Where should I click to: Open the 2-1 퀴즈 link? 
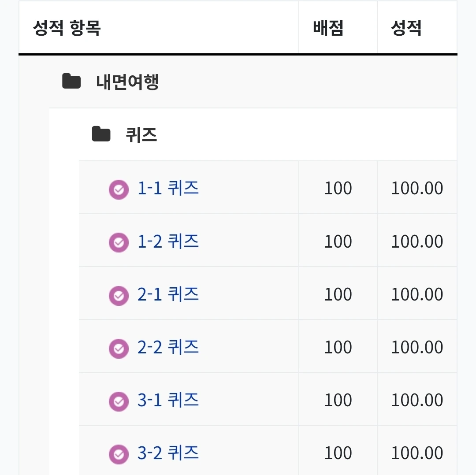tap(168, 294)
